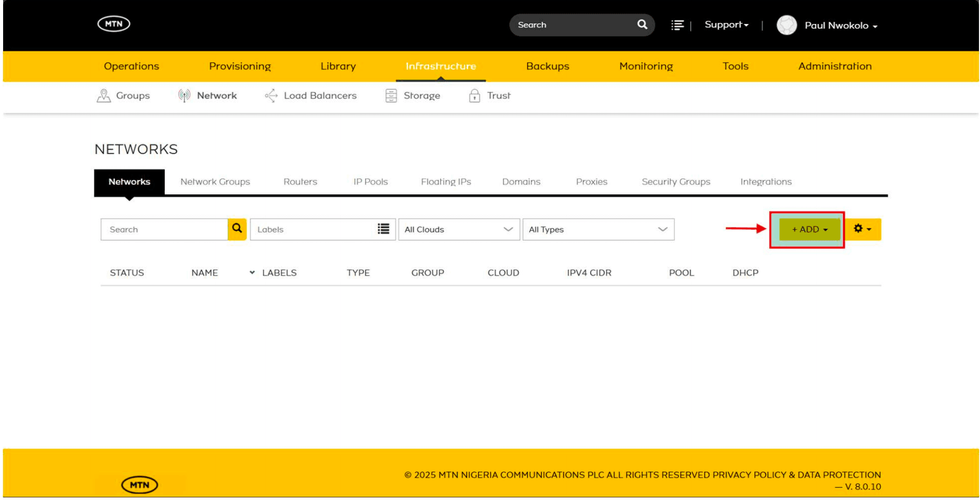This screenshot has height=500, width=980.
Task: Click the list icon in the Labels field
Action: [x=384, y=229]
